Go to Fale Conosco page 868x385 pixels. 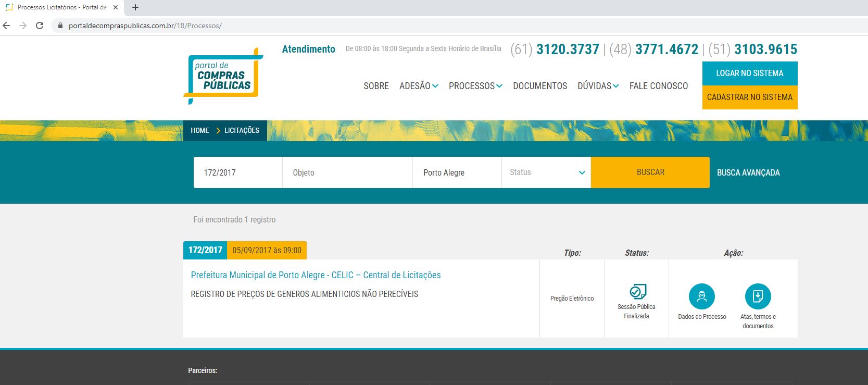pos(658,86)
